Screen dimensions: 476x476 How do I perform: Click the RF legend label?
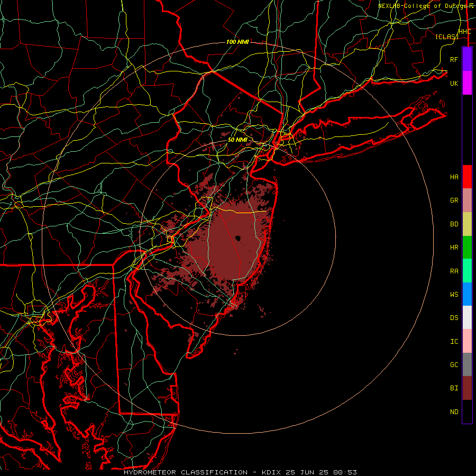pos(454,59)
